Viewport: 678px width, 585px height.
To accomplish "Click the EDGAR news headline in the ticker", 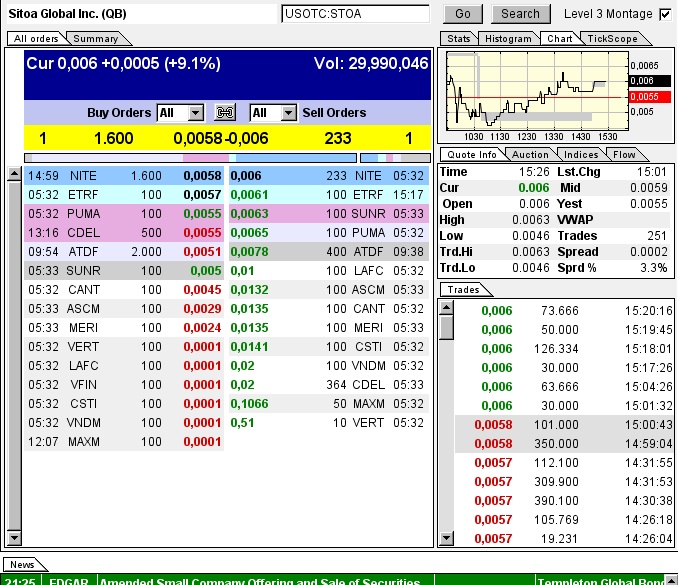I will point(260,581).
